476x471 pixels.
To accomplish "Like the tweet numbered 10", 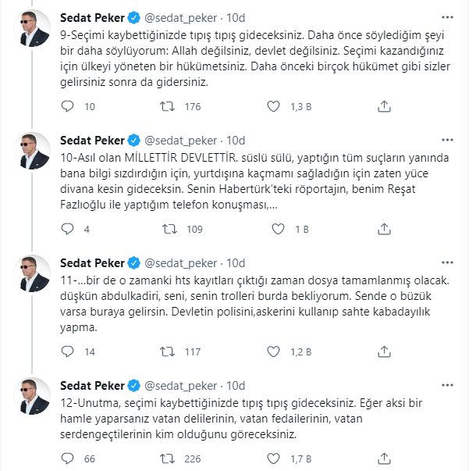I will click(274, 230).
